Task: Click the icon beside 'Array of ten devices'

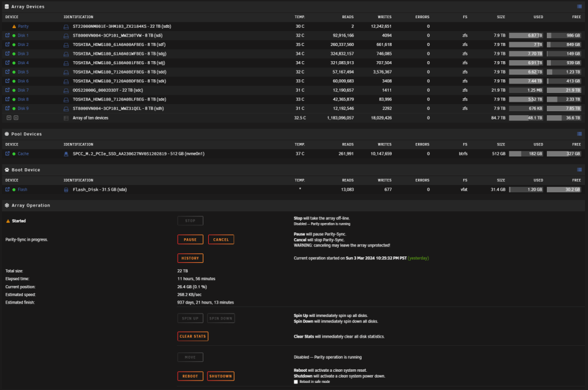Action: [x=66, y=118]
